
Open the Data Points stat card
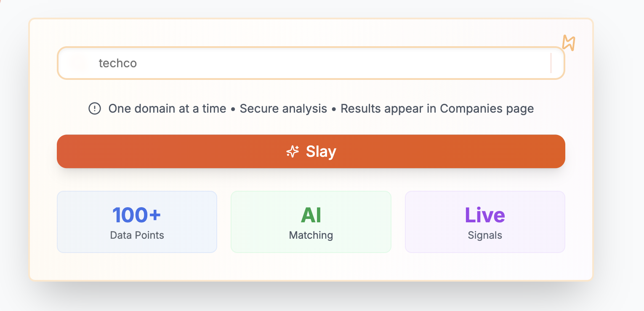137,222
